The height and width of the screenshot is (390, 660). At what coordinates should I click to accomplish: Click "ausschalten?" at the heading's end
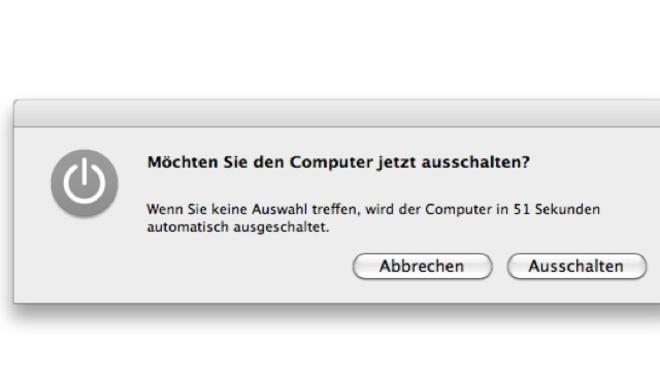475,162
